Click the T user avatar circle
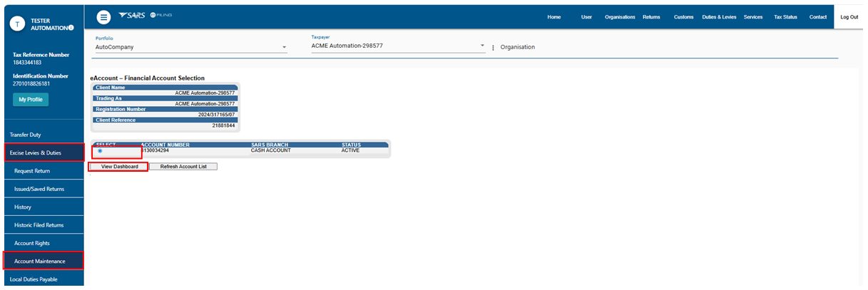This screenshot has width=868, height=290. [17, 24]
